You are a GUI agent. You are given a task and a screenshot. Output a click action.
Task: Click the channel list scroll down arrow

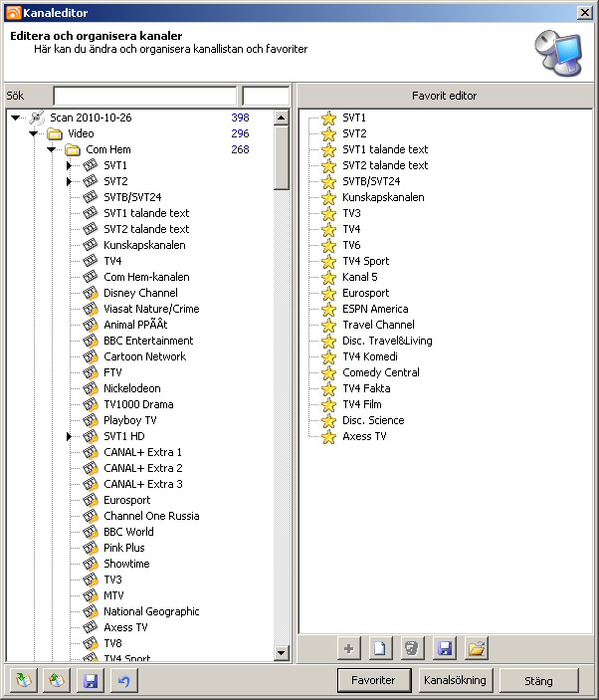point(281,652)
